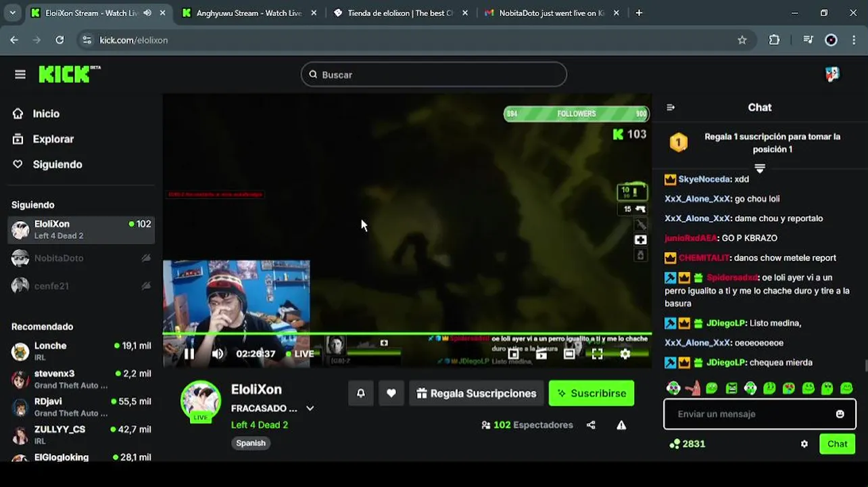Select EloliXon in followed channels
The width and height of the screenshot is (868, 487).
pyautogui.click(x=81, y=230)
